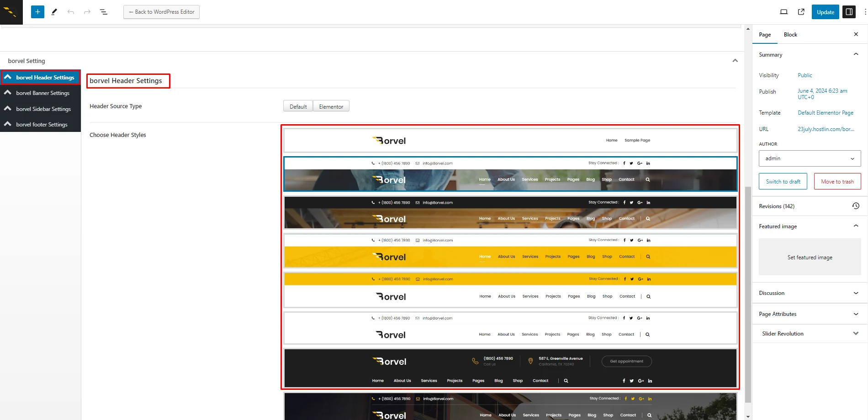Image resolution: width=868 pixels, height=420 pixels.
Task: Click the desktop Preview icon
Action: click(784, 12)
